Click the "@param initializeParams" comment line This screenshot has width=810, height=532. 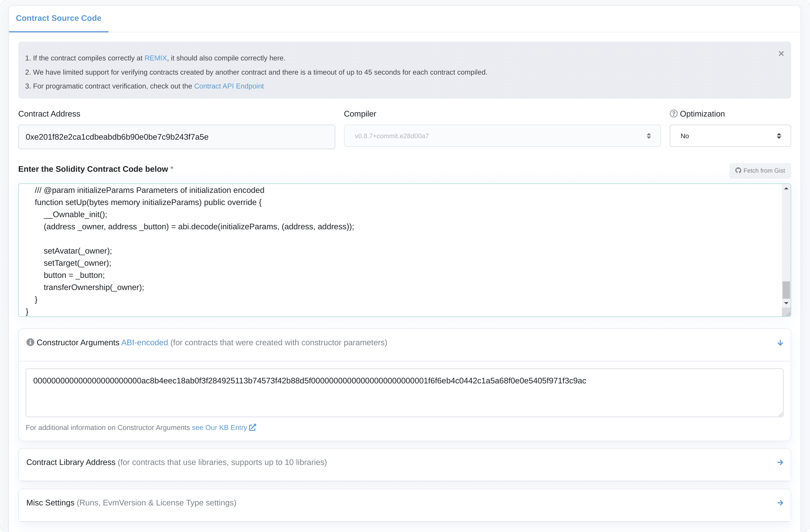pos(149,190)
